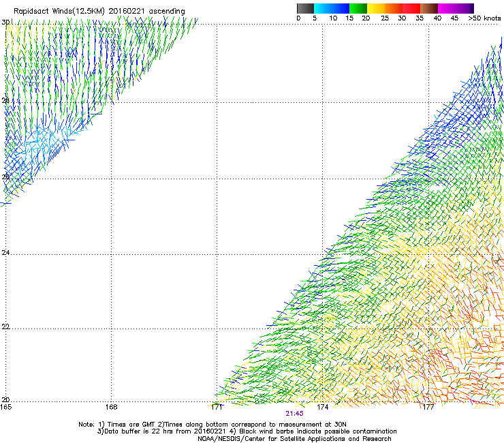Click the '>50 knots' legend label
Image resolution: width=504 pixels, height=443 pixels.
(x=484, y=18)
